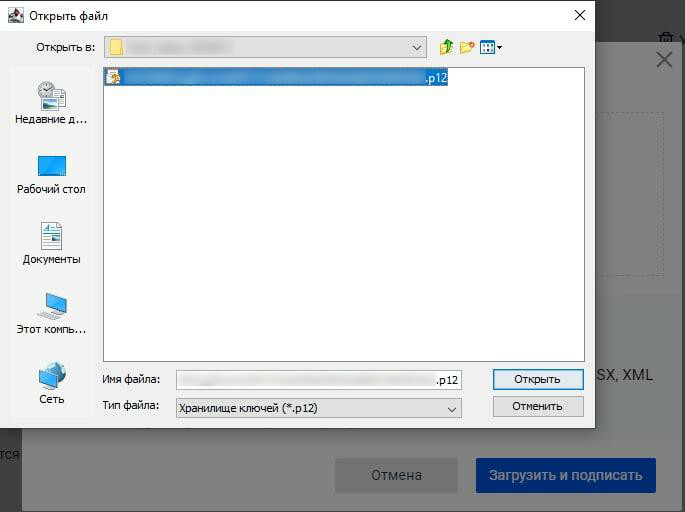Open the Недавние документы sidebar location
Viewport: 685px width, 512px height.
coord(51,103)
